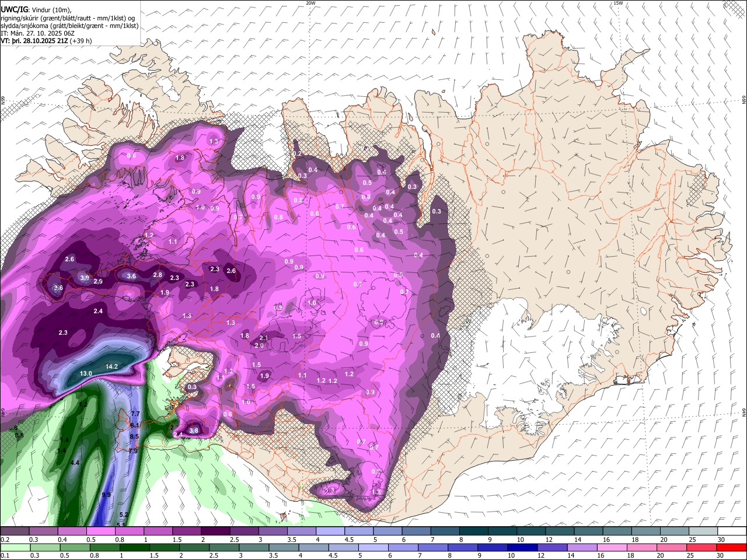
Task: Select the 'slydda/snjókoma' legend description line
Action: point(69,26)
